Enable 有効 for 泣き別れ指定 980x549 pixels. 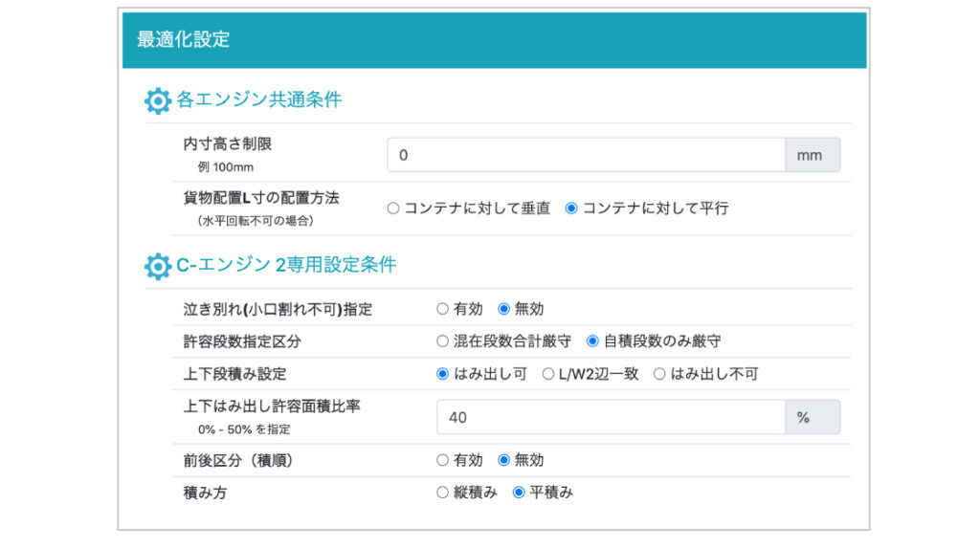pos(442,309)
